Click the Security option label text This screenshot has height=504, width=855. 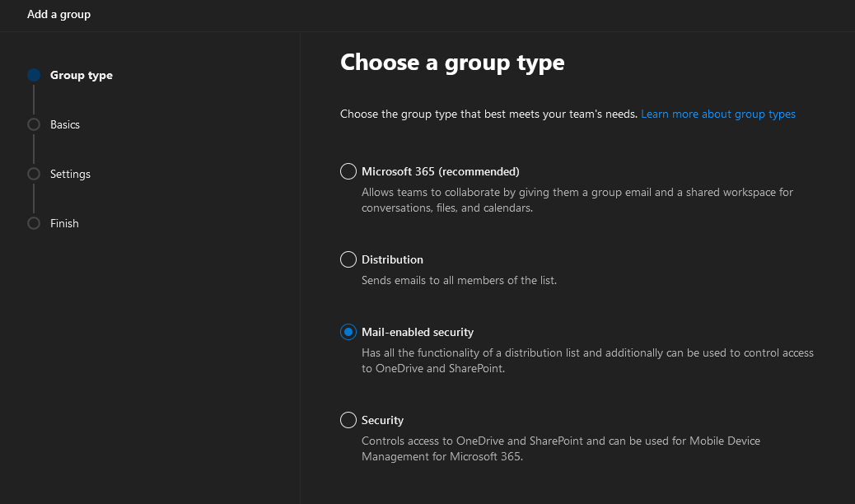click(x=382, y=420)
